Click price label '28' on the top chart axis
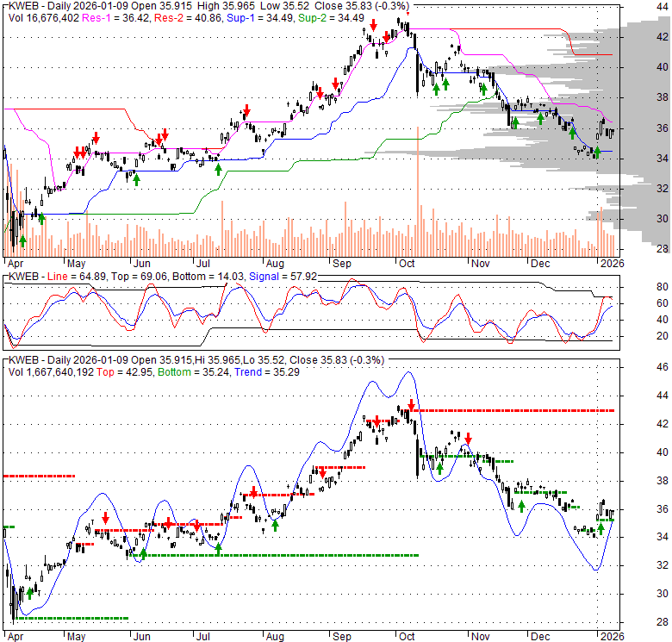Image resolution: width=672 pixels, height=642 pixels. point(663,248)
